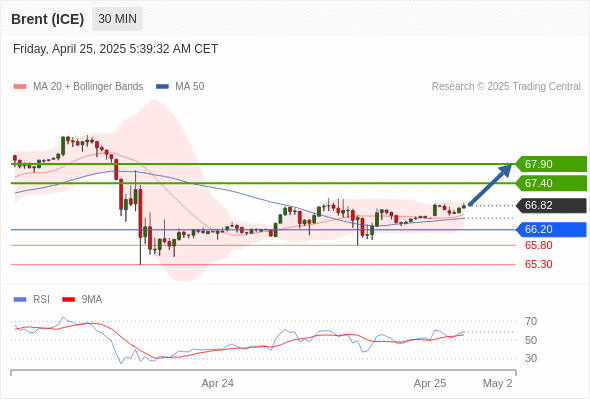Click the 66.82 current price tag
590x400 pixels.
tap(551, 205)
